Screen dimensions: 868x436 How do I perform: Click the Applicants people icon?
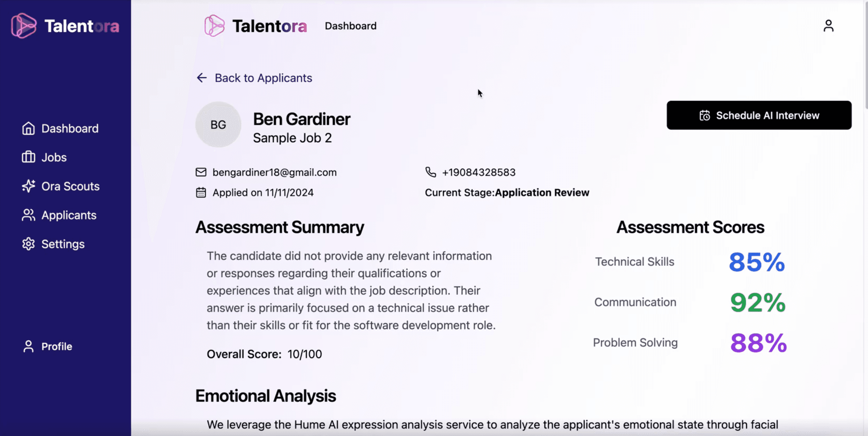[28, 215]
